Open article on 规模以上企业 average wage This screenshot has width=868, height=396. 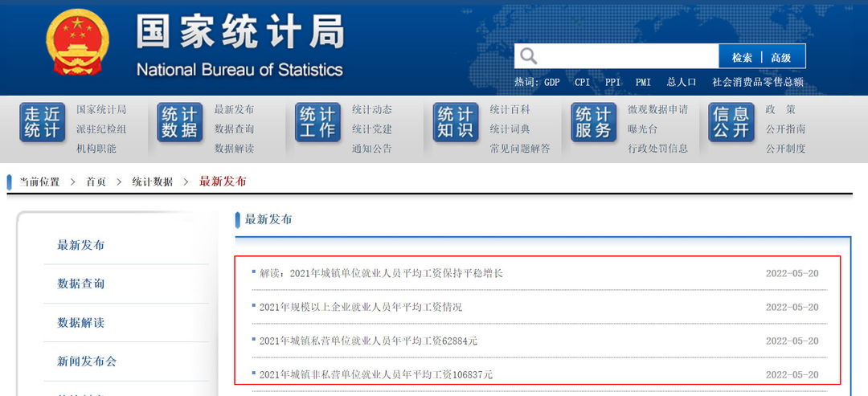pos(360,307)
